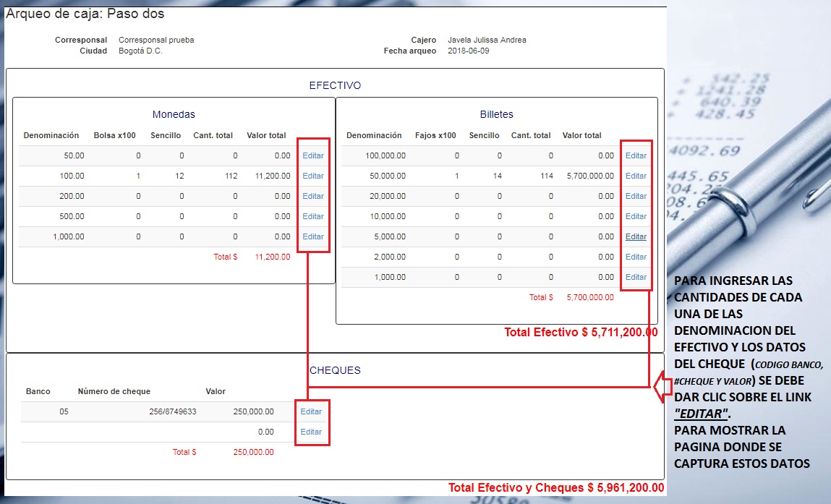Viewport: 831px width, 504px height.
Task: Edit the 1,000.00 row in Billetes
Action: point(636,277)
